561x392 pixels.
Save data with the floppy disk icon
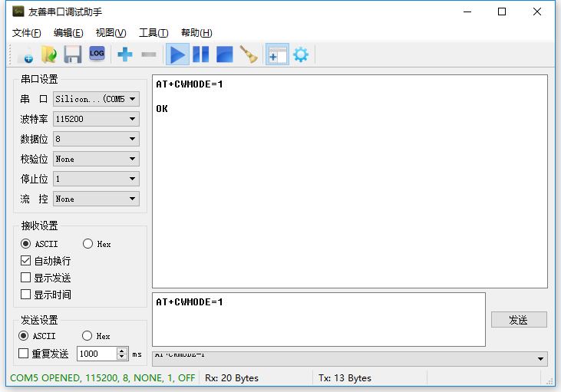[x=73, y=54]
